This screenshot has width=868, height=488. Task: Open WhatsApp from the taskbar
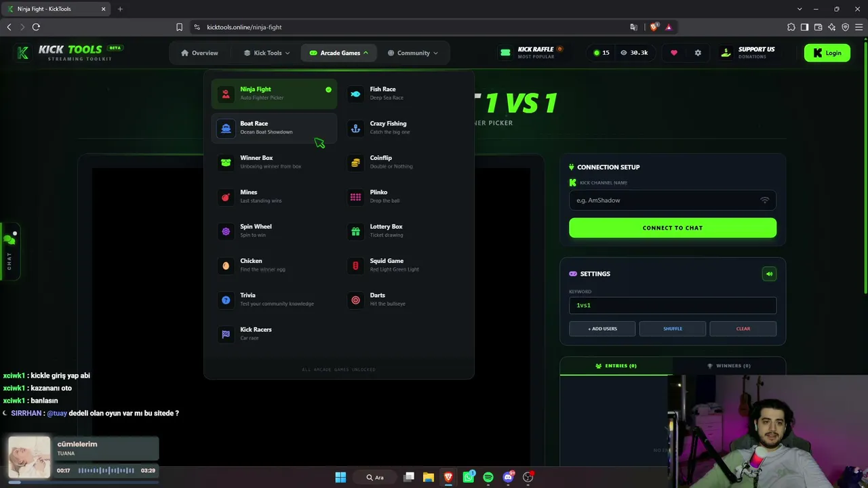tap(469, 477)
